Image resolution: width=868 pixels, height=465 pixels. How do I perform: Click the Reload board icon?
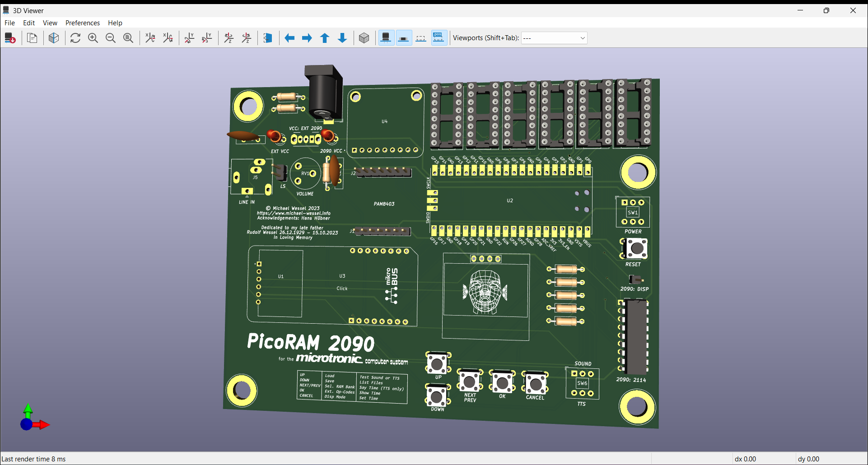click(10, 38)
